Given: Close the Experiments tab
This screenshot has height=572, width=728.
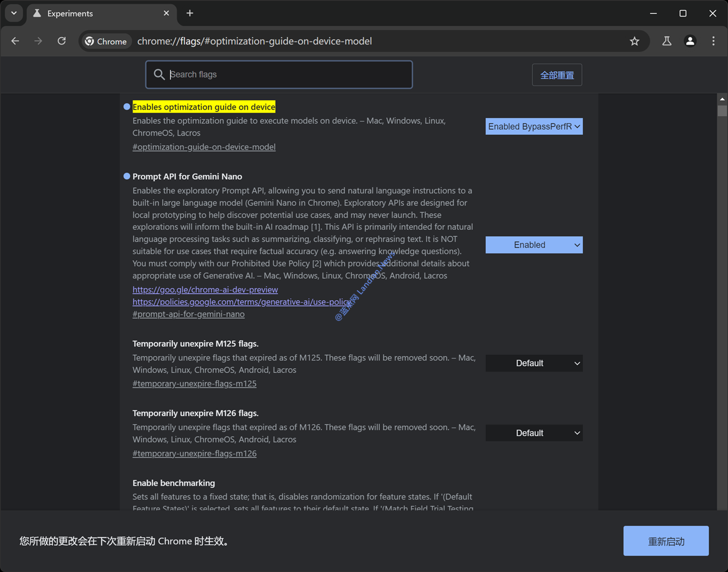Looking at the screenshot, I should click(166, 13).
